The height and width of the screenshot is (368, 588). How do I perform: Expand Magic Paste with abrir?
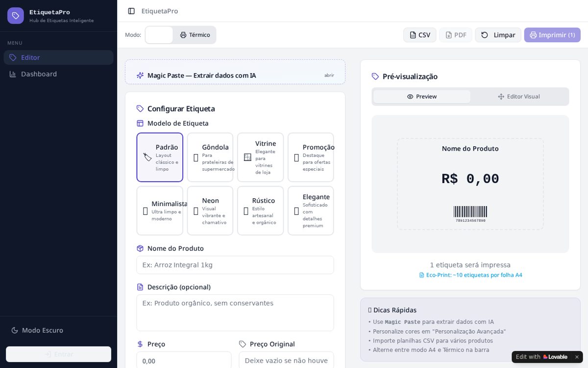click(329, 76)
